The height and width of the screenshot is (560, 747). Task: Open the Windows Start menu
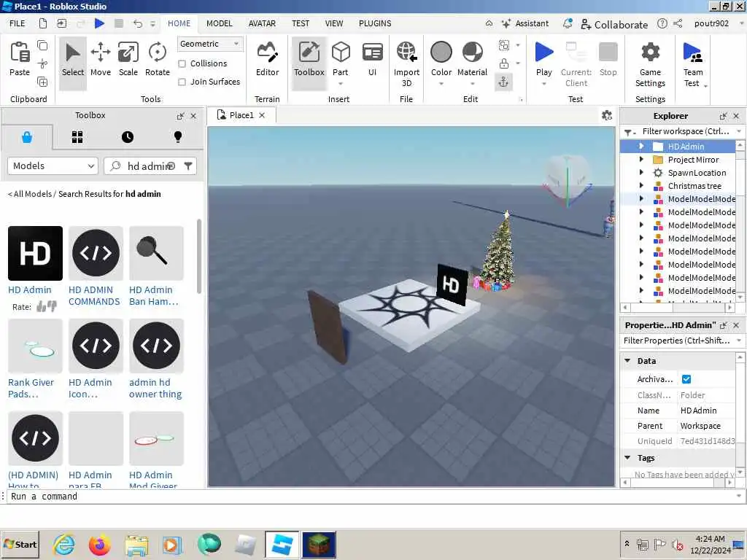pos(20,545)
